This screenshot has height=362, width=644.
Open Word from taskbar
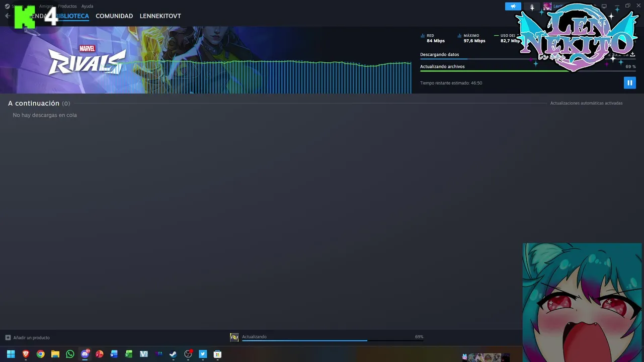(114, 354)
